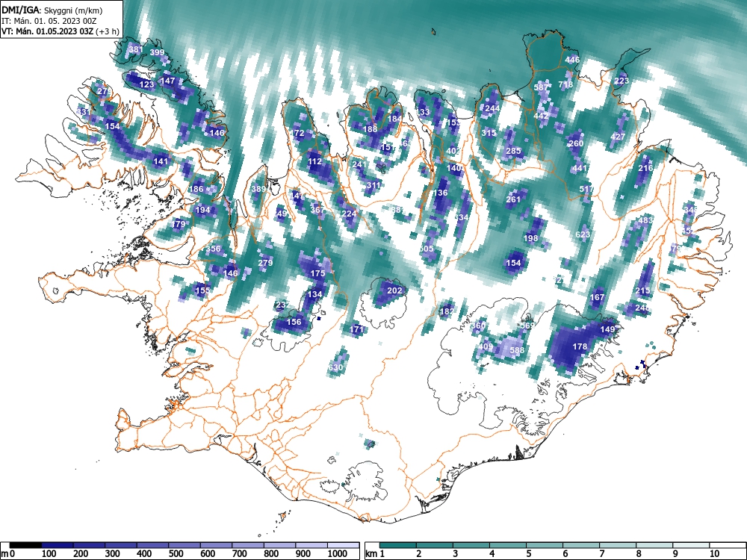Click the map value 718

tap(565, 84)
